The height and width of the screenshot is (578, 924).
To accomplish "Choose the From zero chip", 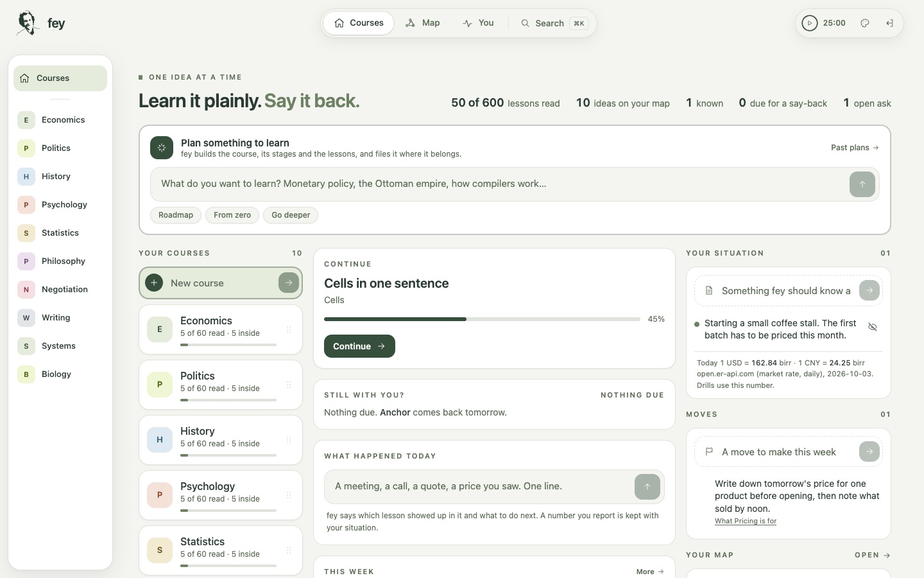I will click(232, 215).
